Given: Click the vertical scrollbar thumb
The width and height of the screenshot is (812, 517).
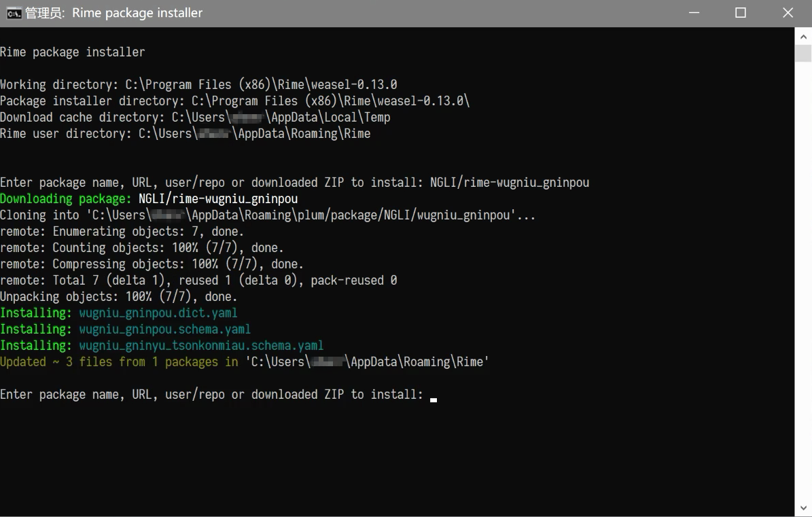Looking at the screenshot, I should click(802, 53).
